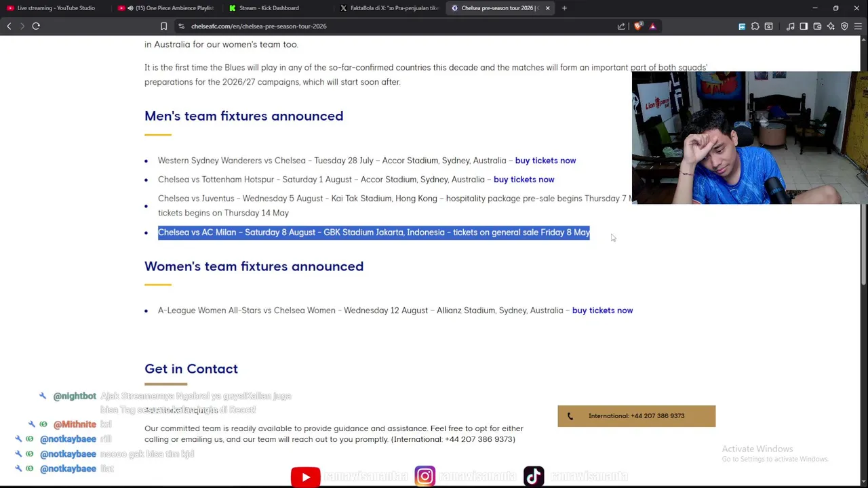Open the Brave Rewards triangle icon
This screenshot has height=488, width=868.
pos(652,26)
